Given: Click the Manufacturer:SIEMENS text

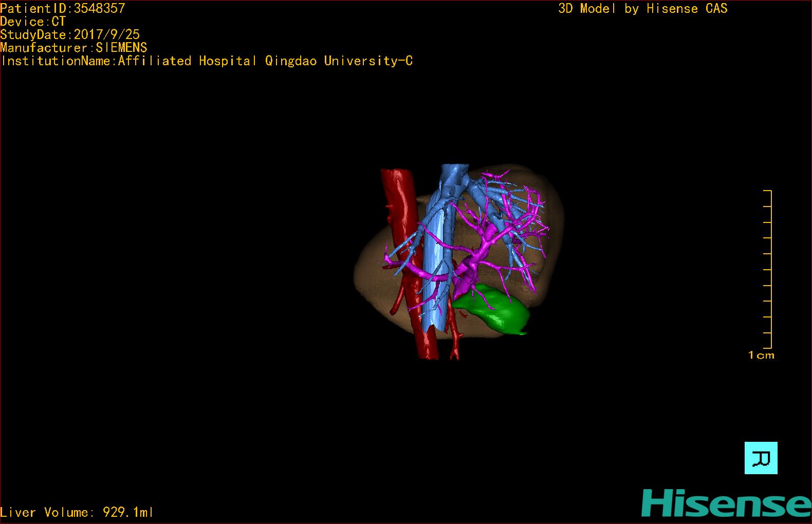Looking at the screenshot, I should point(73,48).
